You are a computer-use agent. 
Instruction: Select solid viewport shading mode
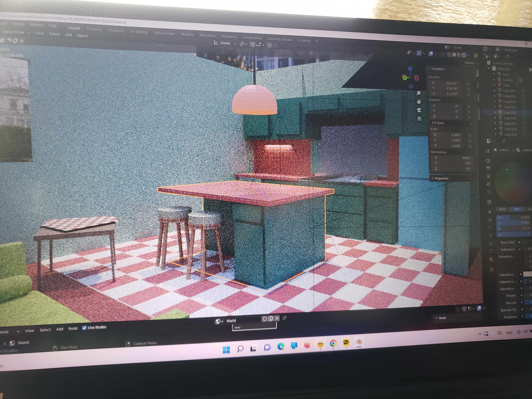[x=454, y=55]
